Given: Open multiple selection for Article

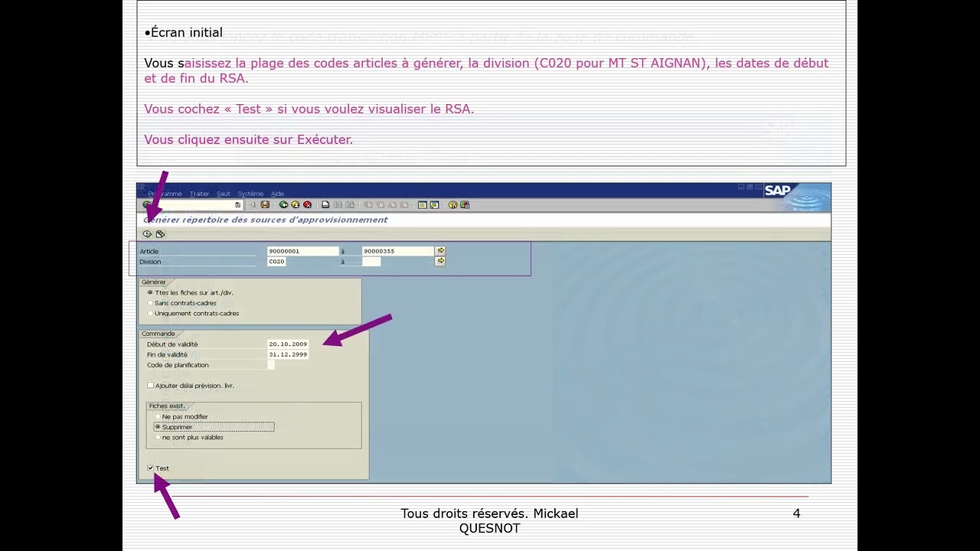Looking at the screenshot, I should pos(440,251).
